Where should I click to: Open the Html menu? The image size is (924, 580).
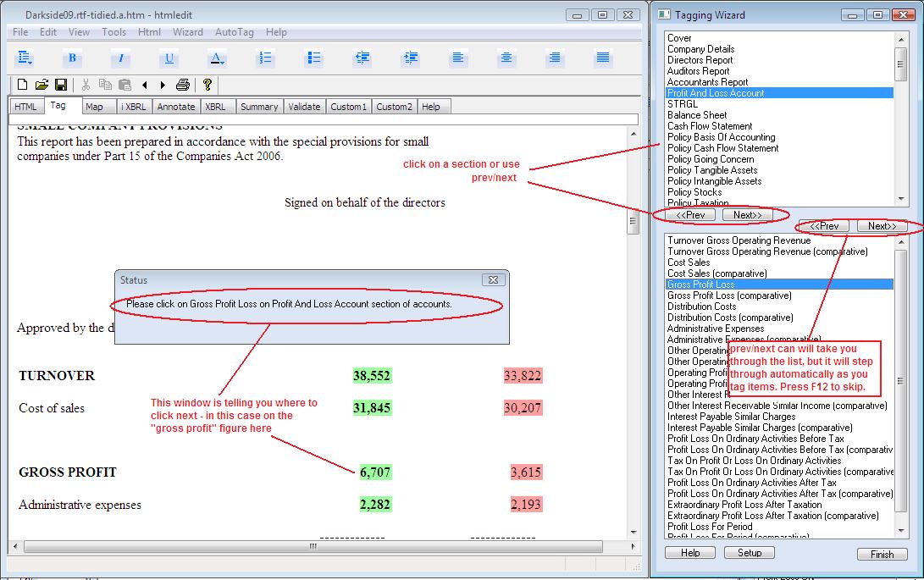149,32
